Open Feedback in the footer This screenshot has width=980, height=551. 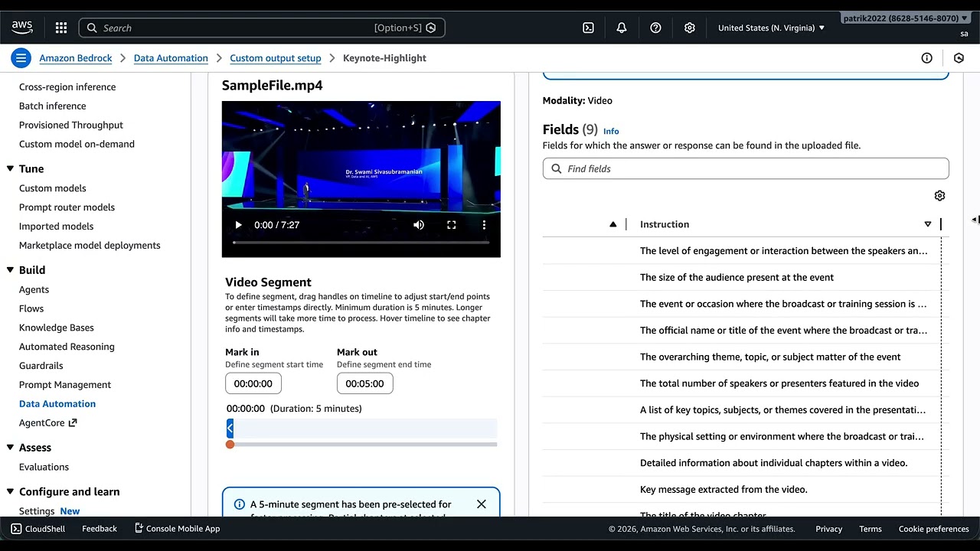click(100, 529)
